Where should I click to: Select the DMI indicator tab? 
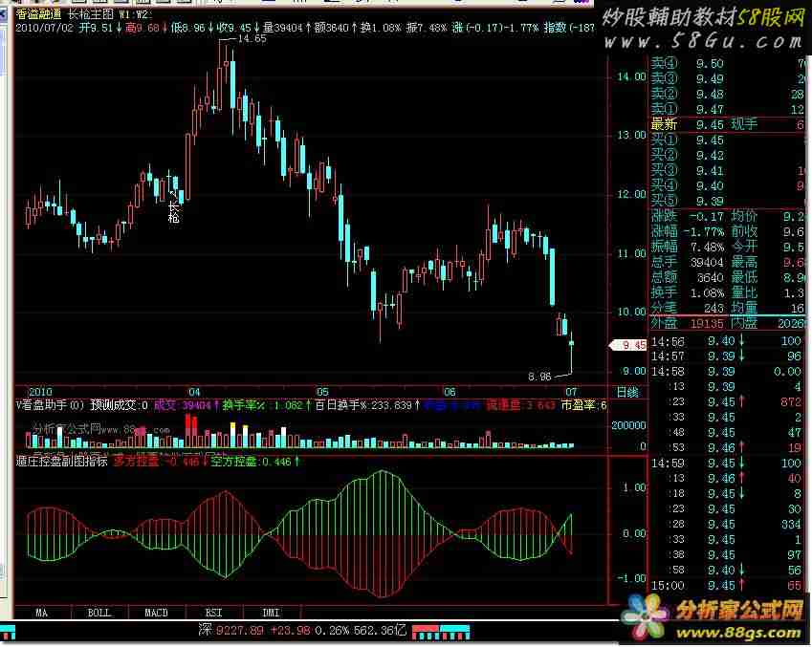coord(271,613)
